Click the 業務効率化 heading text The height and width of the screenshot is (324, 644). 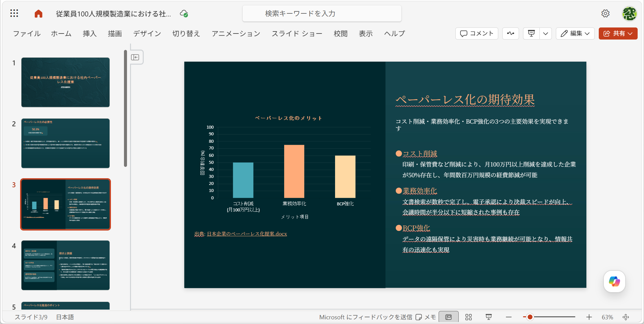click(420, 191)
